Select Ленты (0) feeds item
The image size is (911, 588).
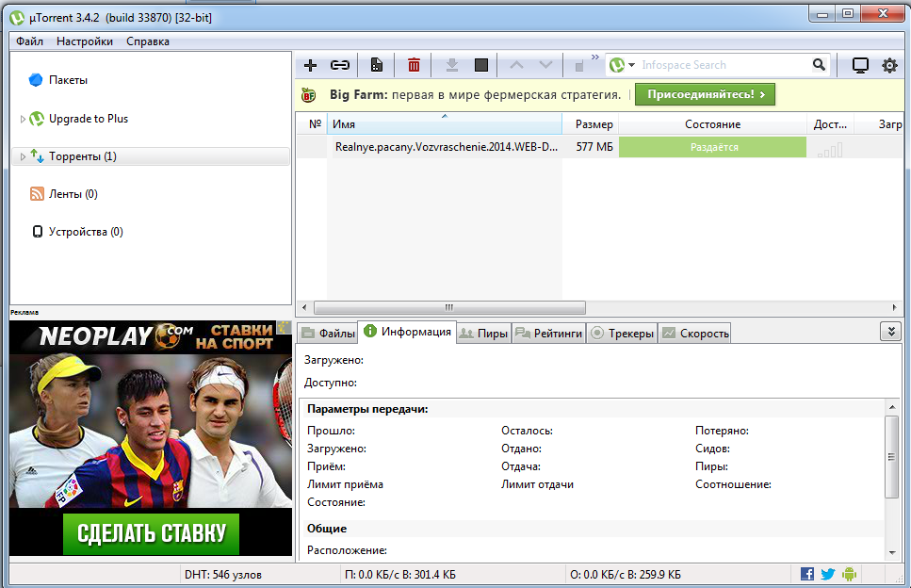(x=73, y=194)
